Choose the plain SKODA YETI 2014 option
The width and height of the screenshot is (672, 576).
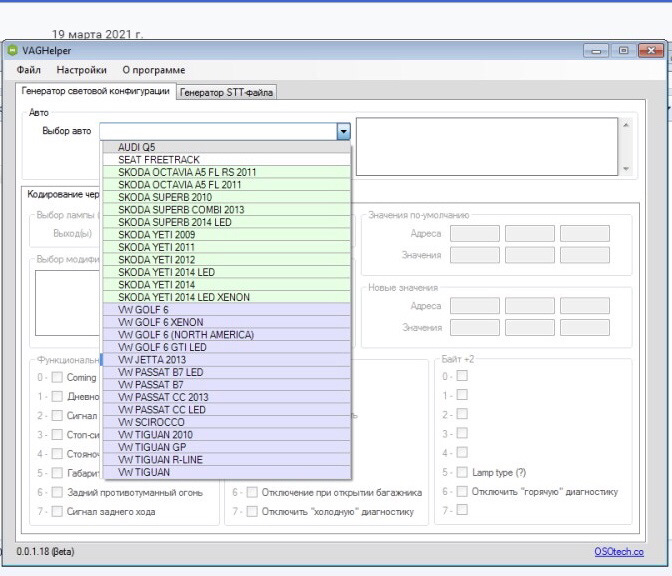coord(227,285)
